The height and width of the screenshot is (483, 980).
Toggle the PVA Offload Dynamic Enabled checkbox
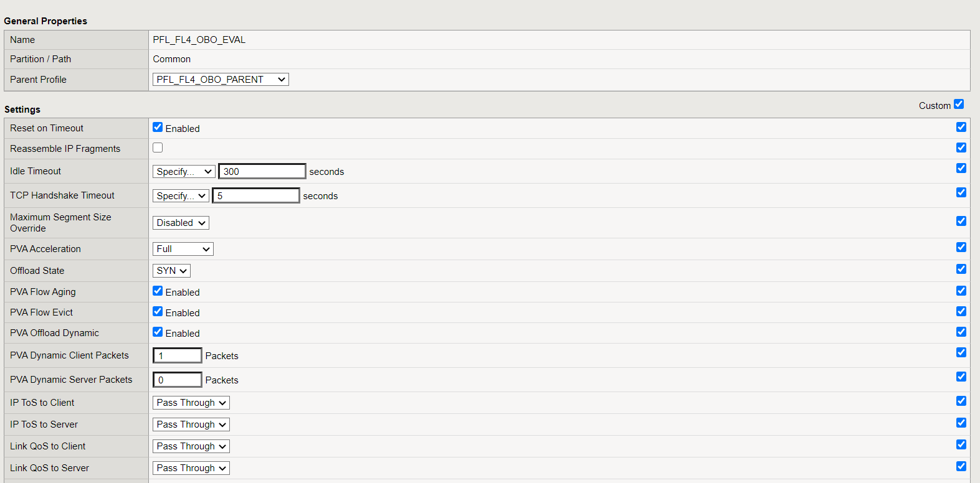click(158, 332)
